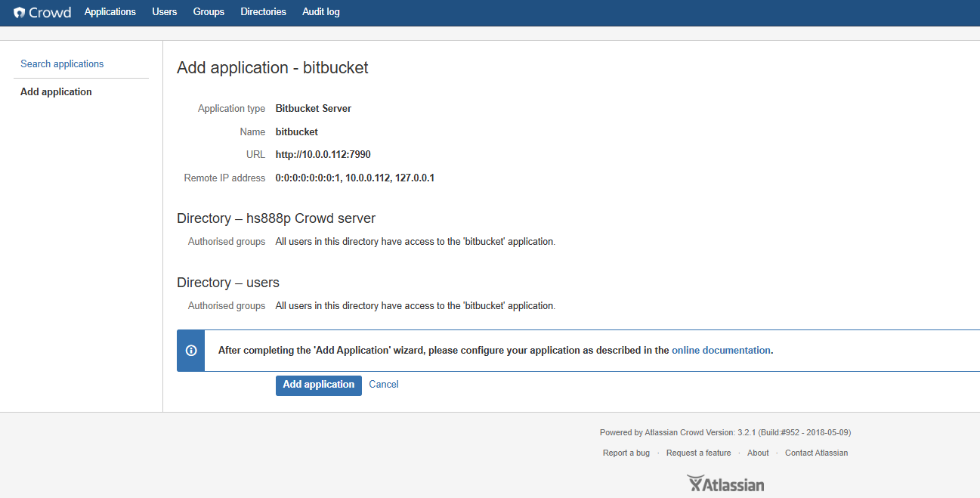Click the Report a bug link

[x=626, y=453]
